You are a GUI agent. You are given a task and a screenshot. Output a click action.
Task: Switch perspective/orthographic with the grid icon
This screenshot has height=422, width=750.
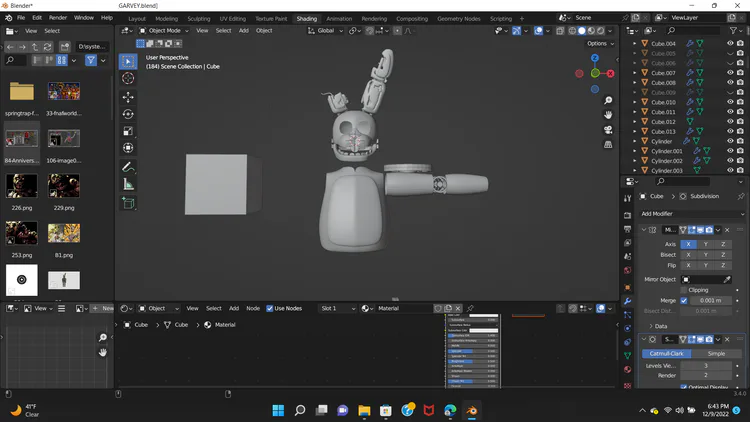point(608,144)
